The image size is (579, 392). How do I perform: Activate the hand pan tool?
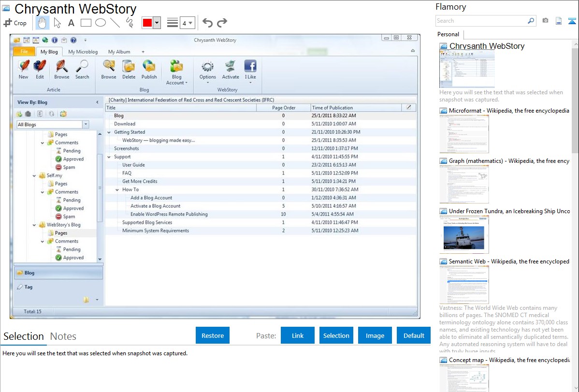pyautogui.click(x=42, y=23)
